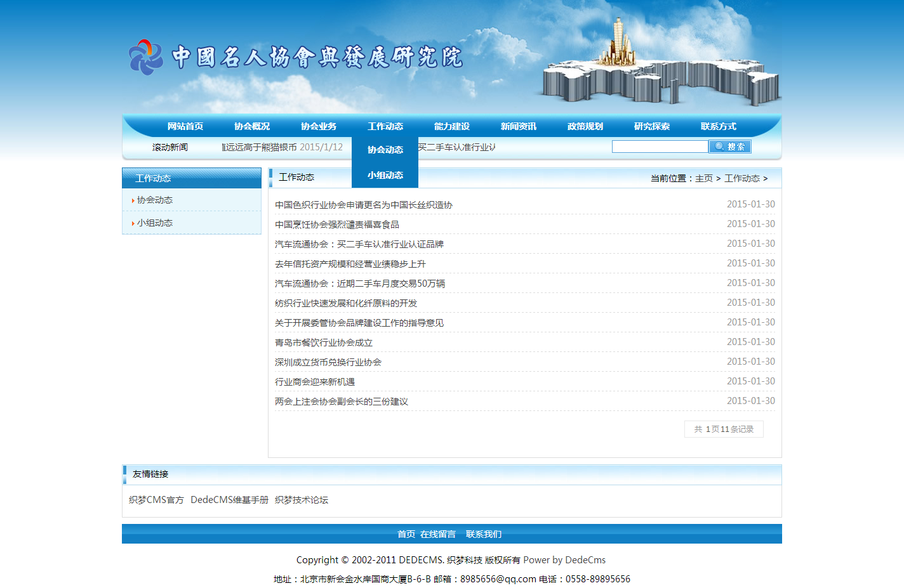This screenshot has width=904, height=588.
Task: Open 网站首页 in navigation bar
Action: tap(185, 126)
